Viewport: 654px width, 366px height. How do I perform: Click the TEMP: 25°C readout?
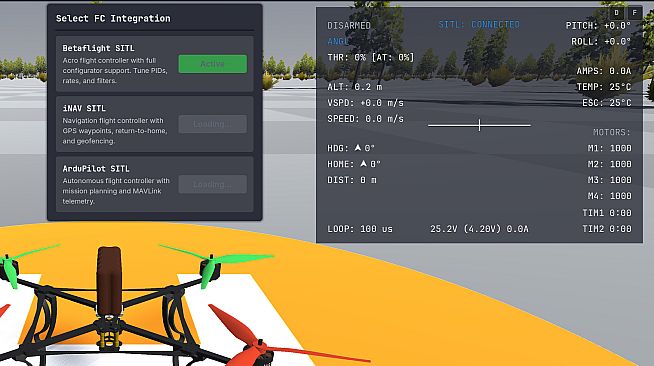tap(604, 87)
